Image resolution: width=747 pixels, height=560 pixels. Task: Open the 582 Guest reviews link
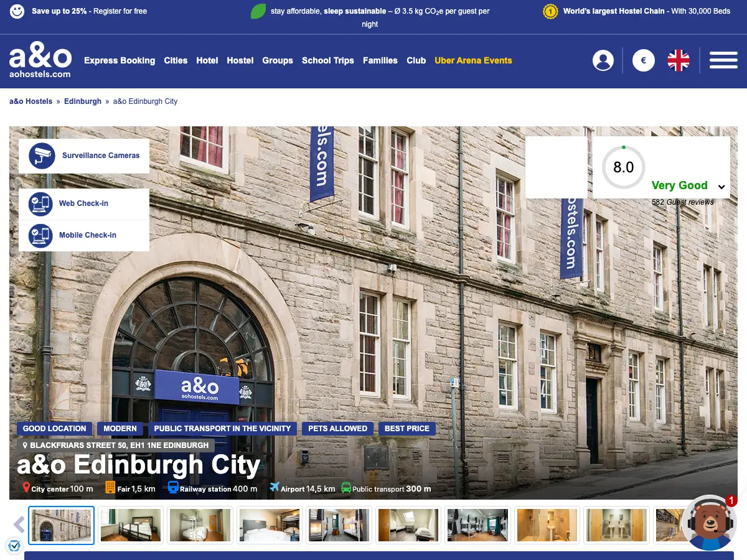tap(683, 202)
